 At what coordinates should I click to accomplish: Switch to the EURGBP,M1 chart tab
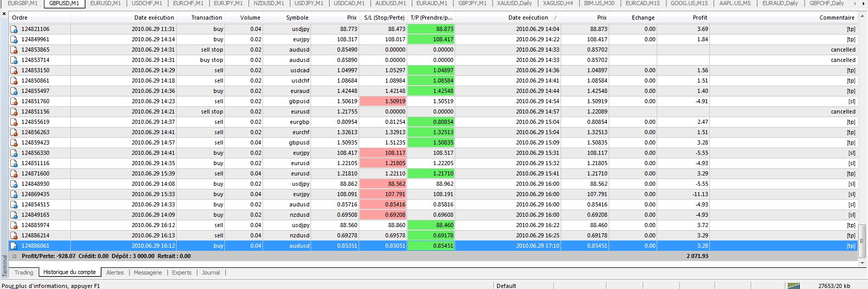(22, 3)
